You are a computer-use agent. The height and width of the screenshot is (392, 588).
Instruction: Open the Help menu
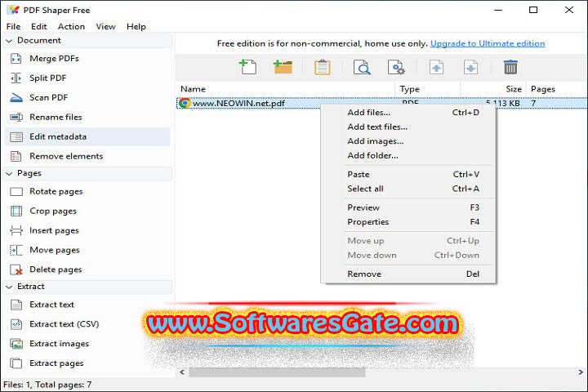pos(136,27)
